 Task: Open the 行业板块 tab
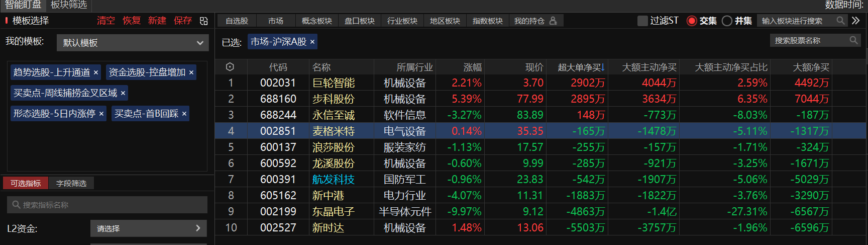pyautogui.click(x=402, y=21)
